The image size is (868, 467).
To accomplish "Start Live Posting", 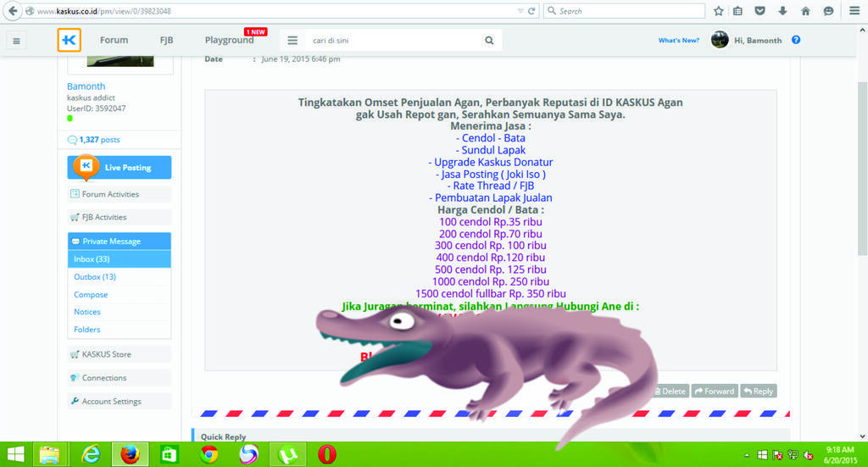I will tap(120, 167).
